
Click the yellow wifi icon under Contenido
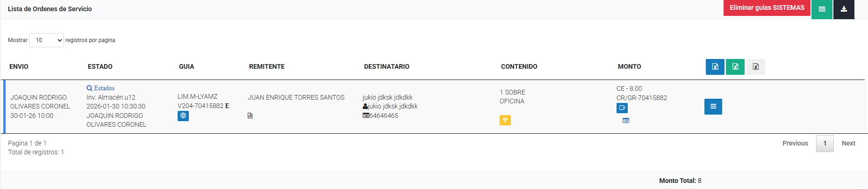(x=505, y=120)
